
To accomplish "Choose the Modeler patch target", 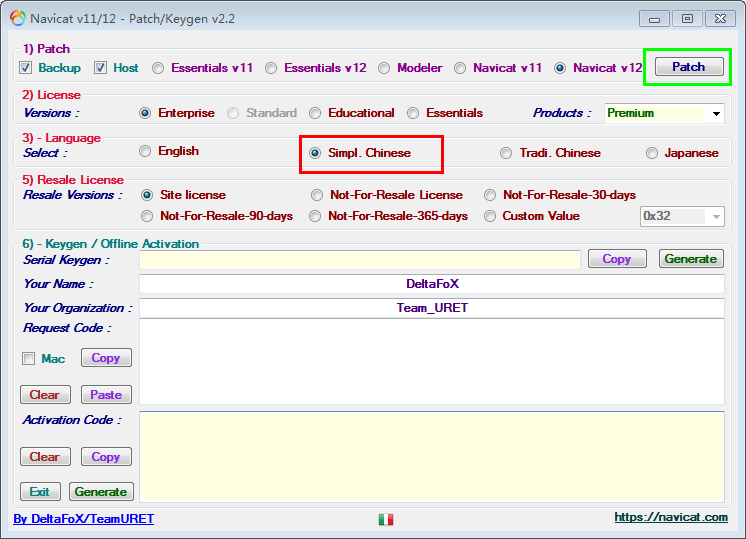I will point(384,68).
